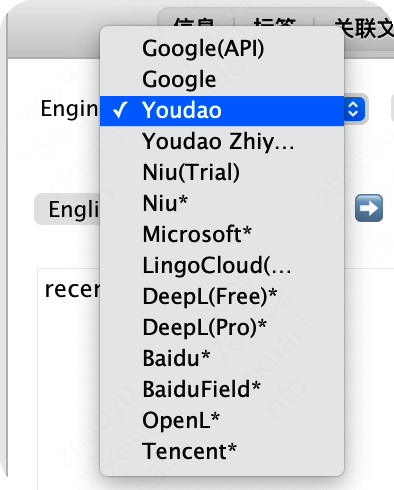394x490 pixels.
Task: Choose Microsoft* translation engine
Action: pyautogui.click(x=222, y=234)
